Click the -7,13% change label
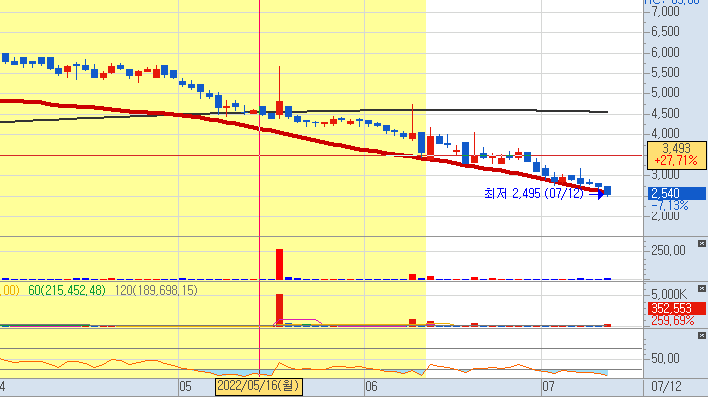Image resolution: width=708 pixels, height=397 pixels. [670, 206]
